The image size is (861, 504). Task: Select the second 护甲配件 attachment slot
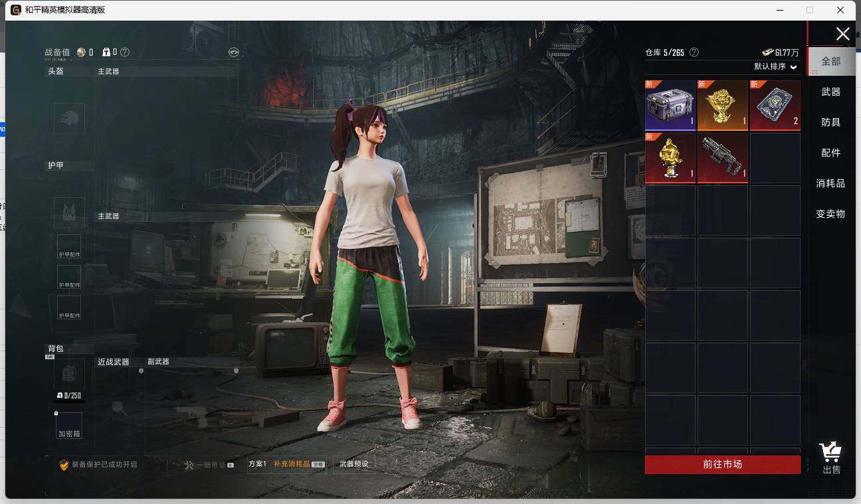(69, 278)
